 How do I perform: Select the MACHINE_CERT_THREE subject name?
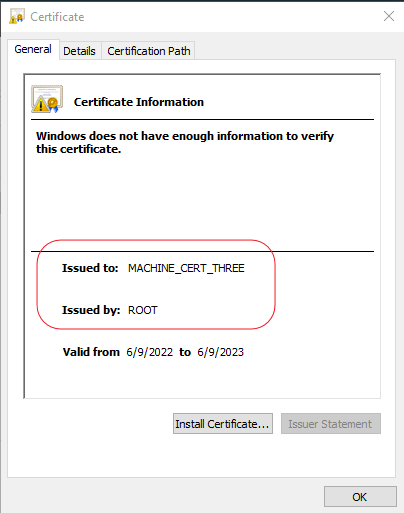[x=186, y=268]
